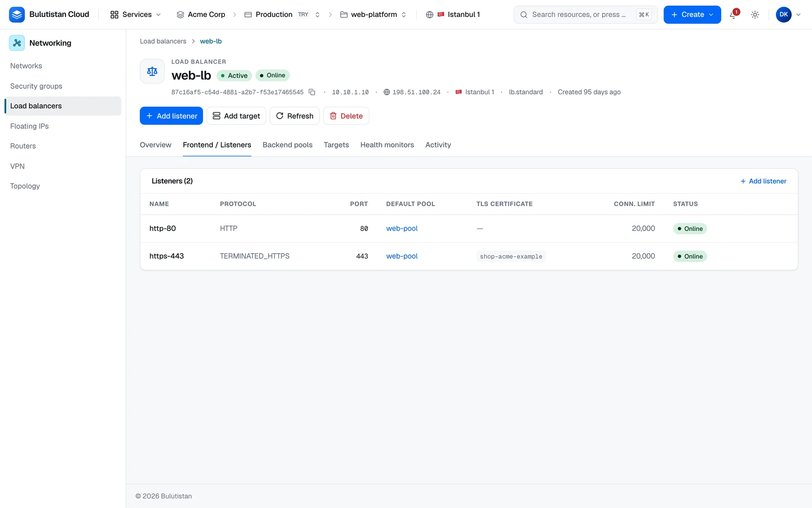The width and height of the screenshot is (812, 508).
Task: Switch to the Overview tab
Action: point(156,145)
